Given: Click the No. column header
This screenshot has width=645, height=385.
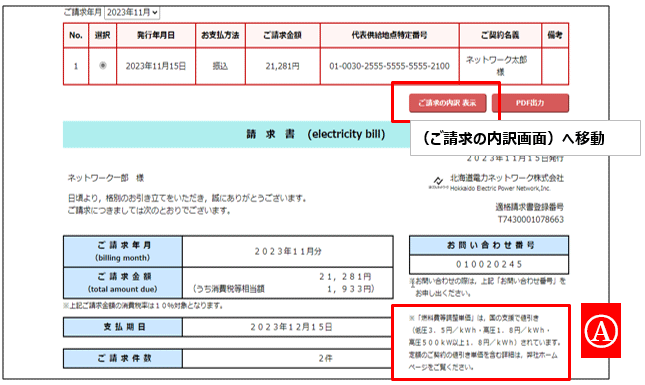Looking at the screenshot, I should pos(76,35).
